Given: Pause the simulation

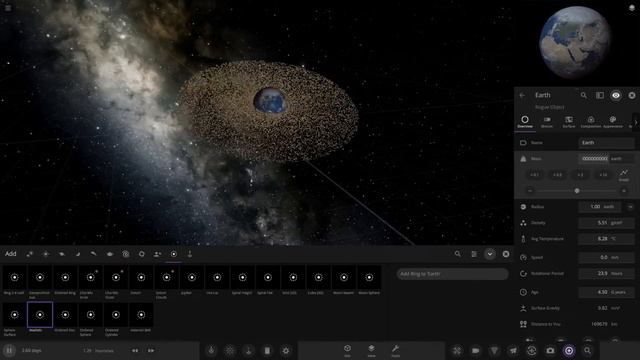Looking at the screenshot, I should [9, 350].
